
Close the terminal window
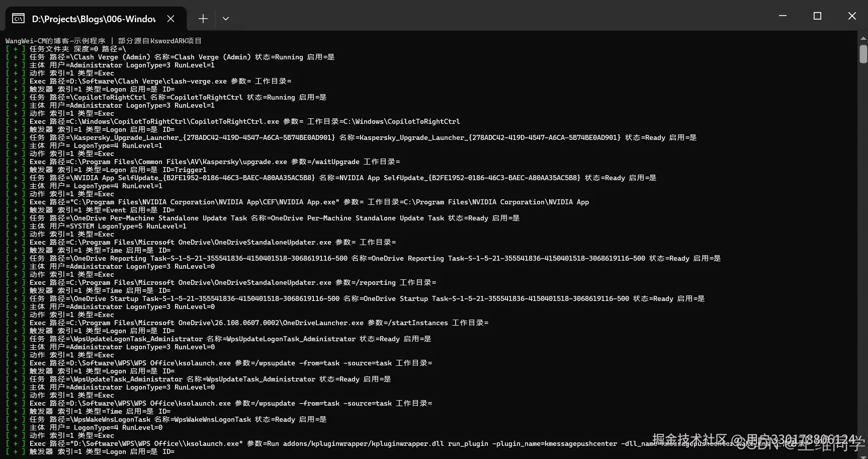click(852, 16)
